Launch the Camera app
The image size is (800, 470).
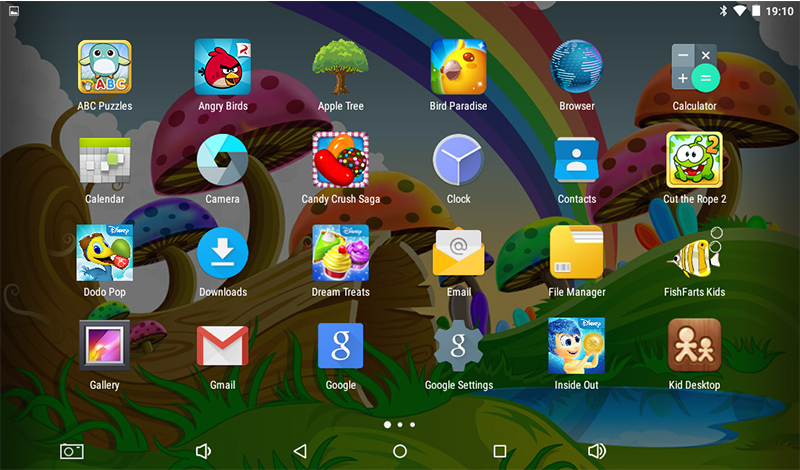click(x=222, y=160)
